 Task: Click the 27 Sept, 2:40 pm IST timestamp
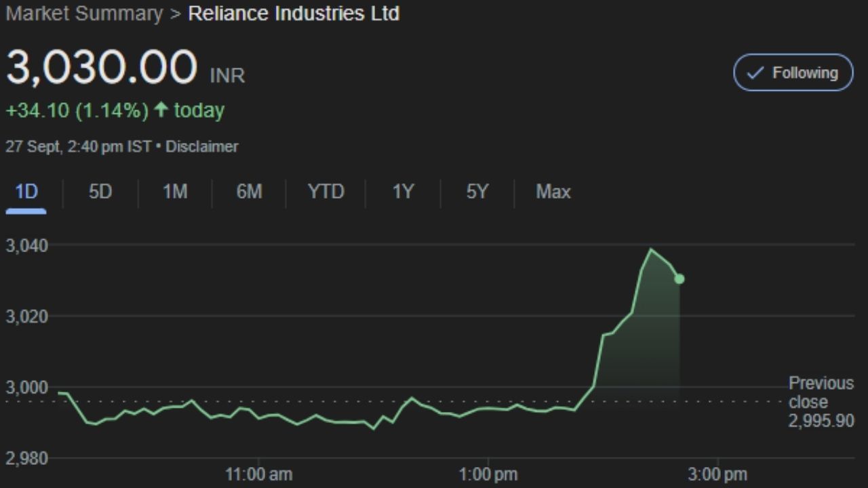coord(79,146)
